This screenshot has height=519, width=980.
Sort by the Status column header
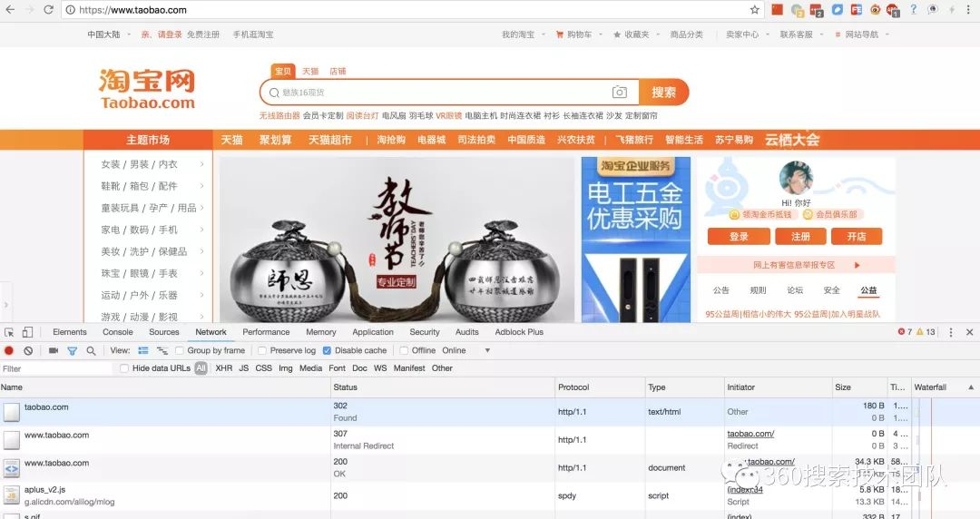click(x=443, y=387)
